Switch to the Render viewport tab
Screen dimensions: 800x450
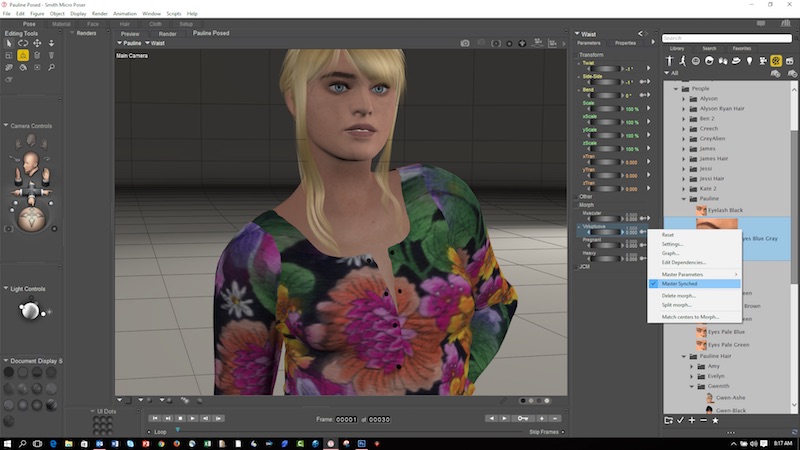point(167,34)
